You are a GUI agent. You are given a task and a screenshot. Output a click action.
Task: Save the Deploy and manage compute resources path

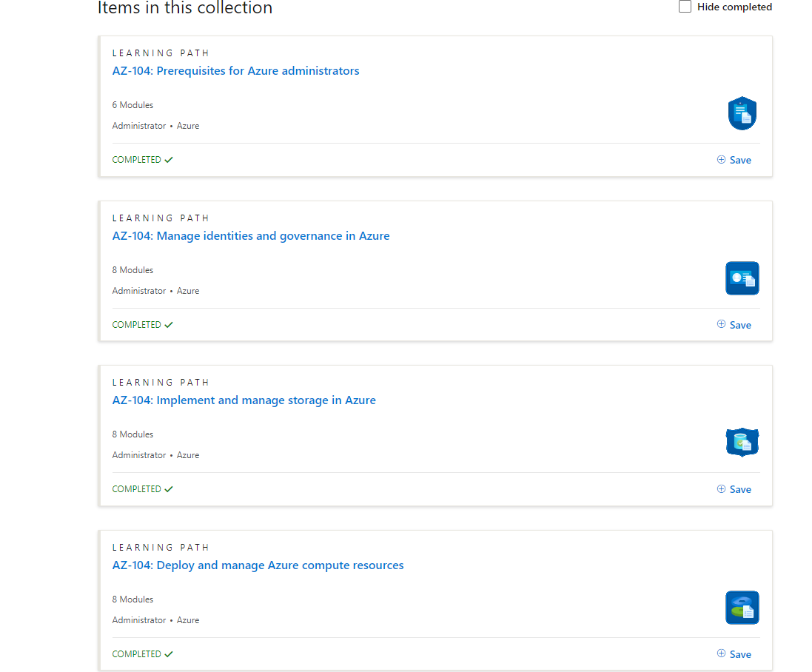point(734,654)
